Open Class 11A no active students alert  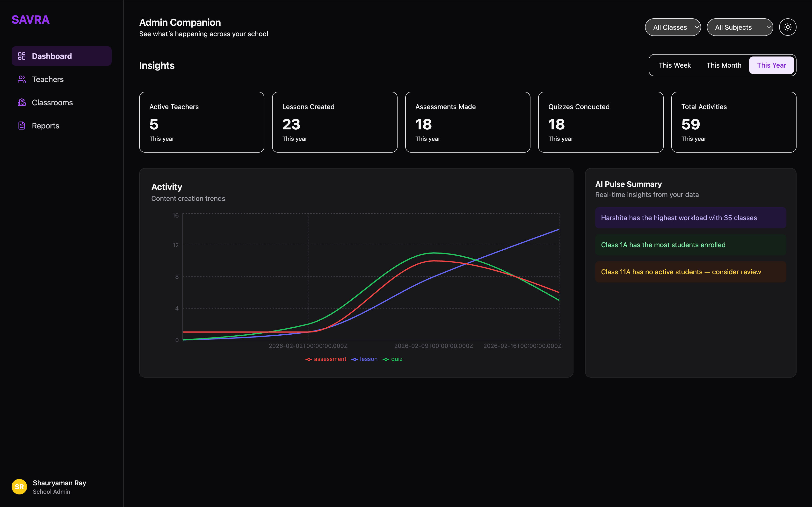click(x=690, y=272)
